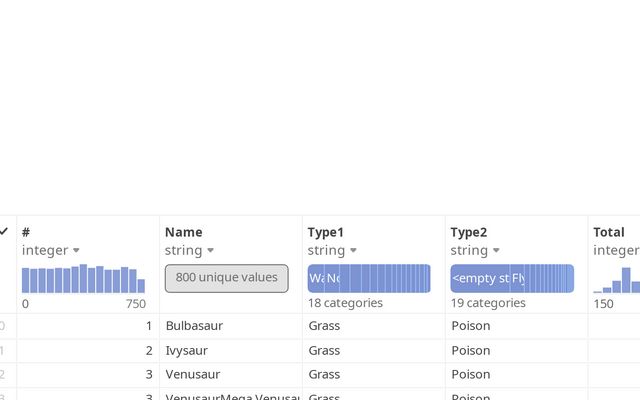Click the # column histogram chart
640x400 pixels.
pos(84,279)
